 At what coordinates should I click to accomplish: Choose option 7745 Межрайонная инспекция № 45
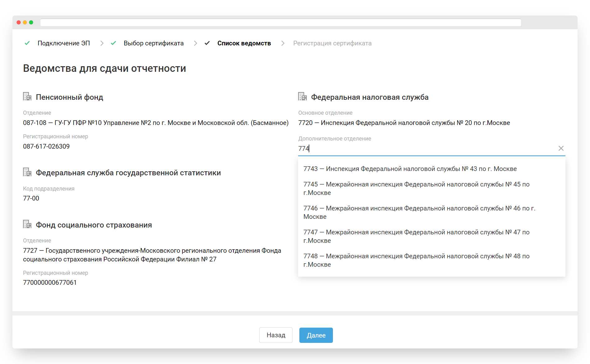(x=416, y=188)
